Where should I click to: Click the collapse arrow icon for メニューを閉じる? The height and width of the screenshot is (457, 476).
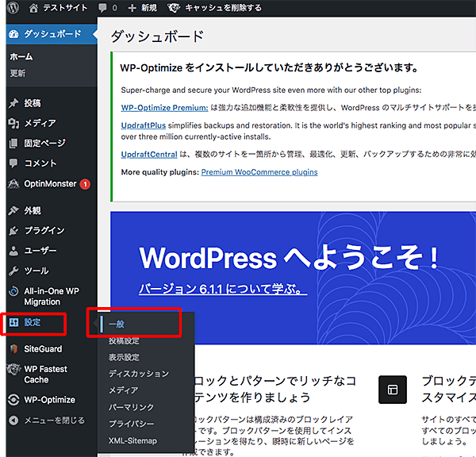(13, 421)
